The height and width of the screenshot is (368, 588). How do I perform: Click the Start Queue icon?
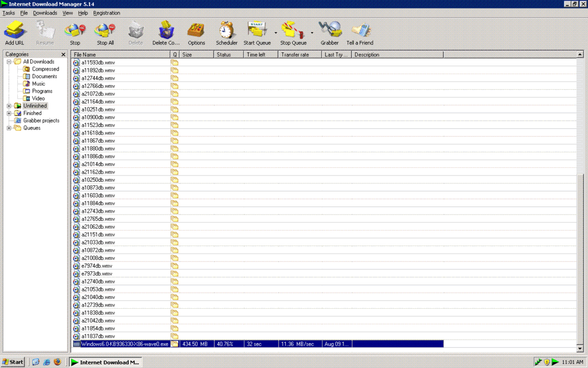257,30
